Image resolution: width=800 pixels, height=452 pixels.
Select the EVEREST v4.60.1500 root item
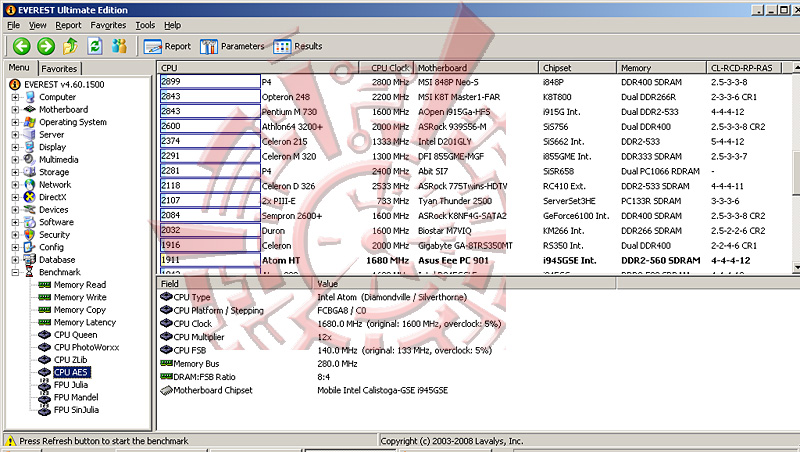point(64,85)
